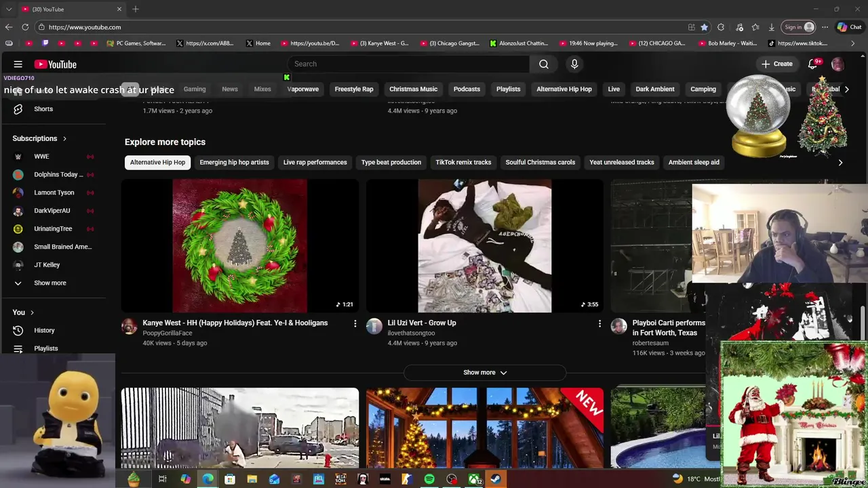Open Playlists in the sidebar
Image resolution: width=868 pixels, height=488 pixels.
45,348
